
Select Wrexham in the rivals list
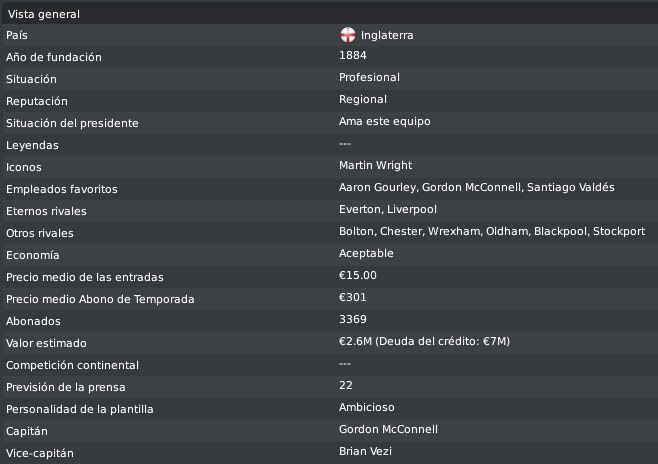tap(454, 231)
